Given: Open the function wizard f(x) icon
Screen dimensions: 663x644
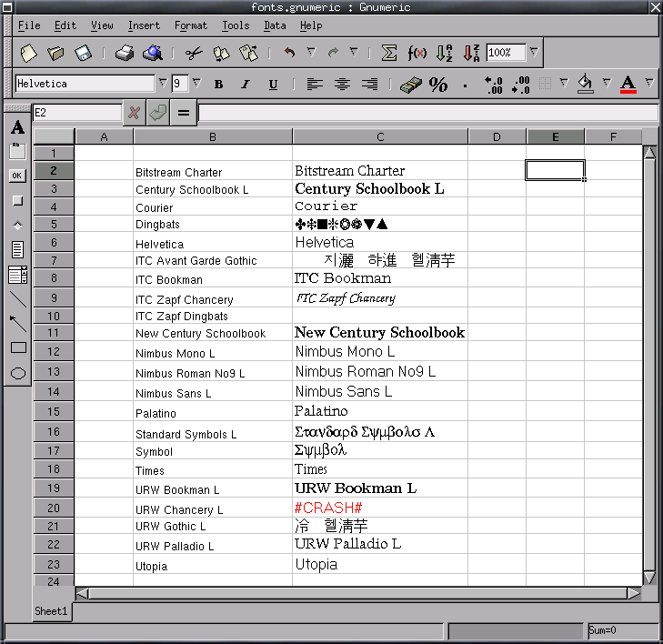Looking at the screenshot, I should click(417, 54).
